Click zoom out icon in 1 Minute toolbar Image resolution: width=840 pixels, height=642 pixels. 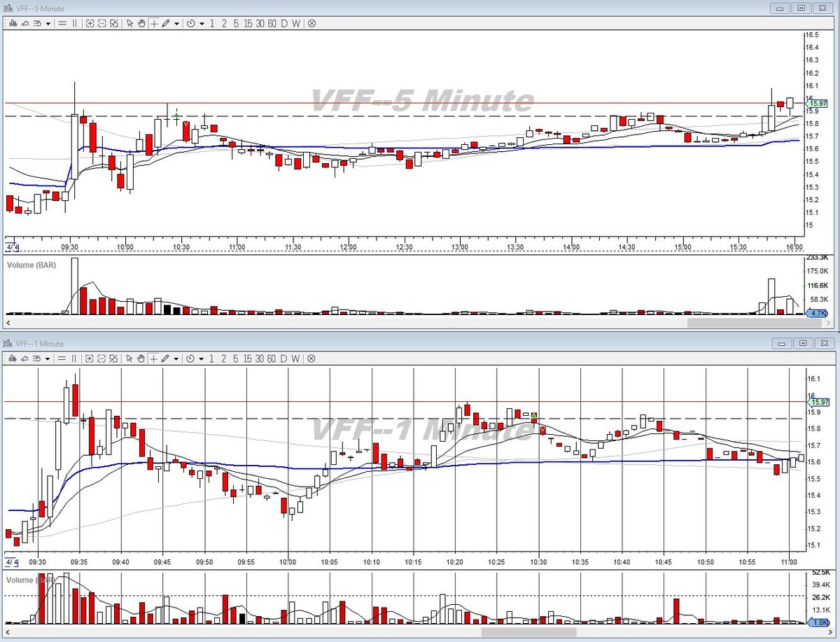[102, 358]
